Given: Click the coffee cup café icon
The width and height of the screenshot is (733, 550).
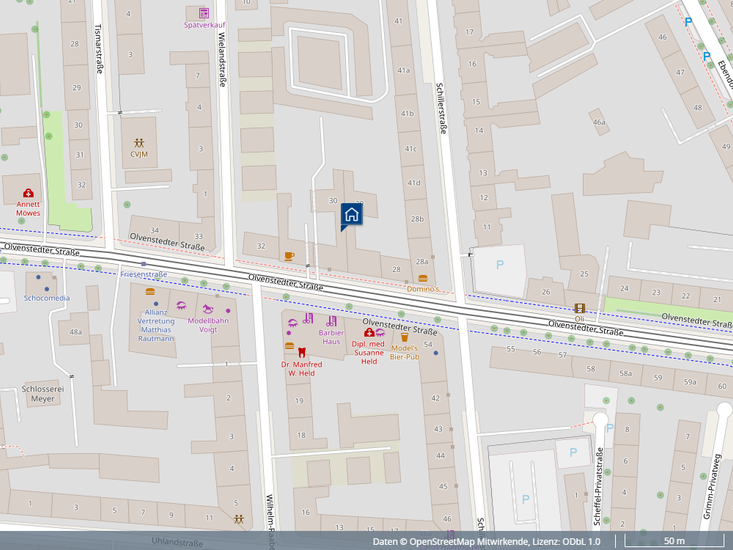Looking at the screenshot, I should coord(289,256).
